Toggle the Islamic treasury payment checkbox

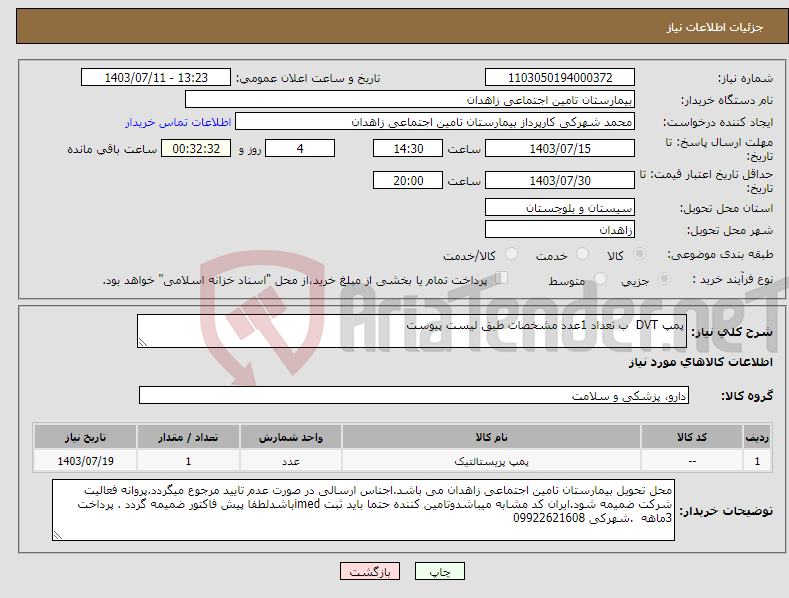(x=502, y=278)
